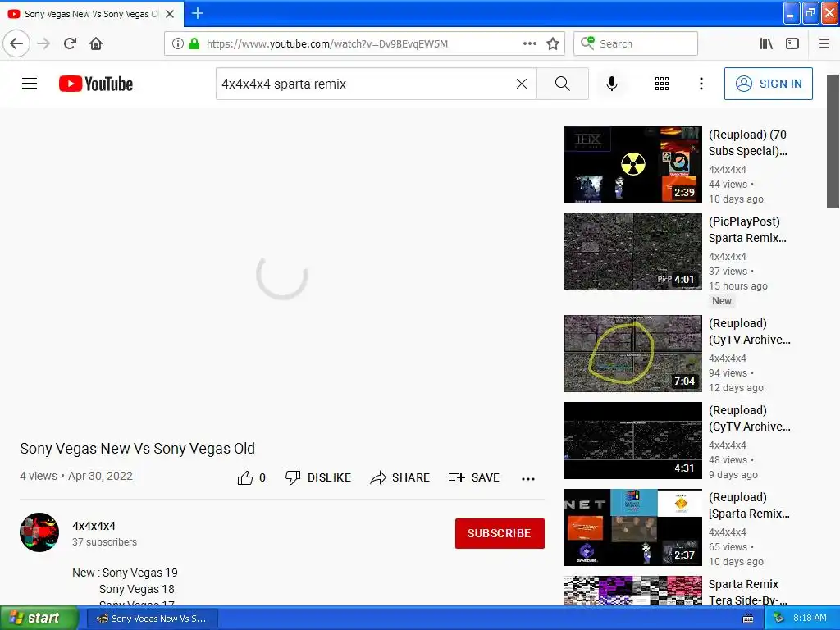
Task: Open the 7:04 CyTV Archive thumbnail
Action: (632, 354)
